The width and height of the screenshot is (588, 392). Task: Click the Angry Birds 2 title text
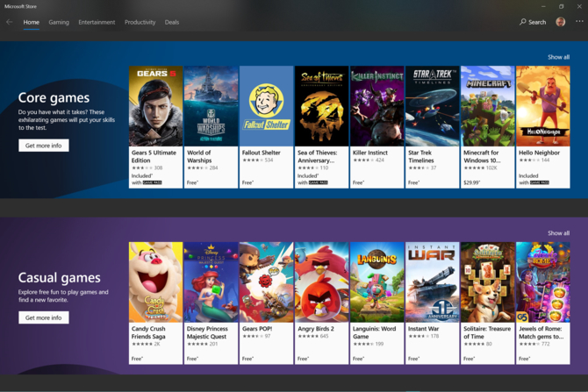pyautogui.click(x=316, y=329)
